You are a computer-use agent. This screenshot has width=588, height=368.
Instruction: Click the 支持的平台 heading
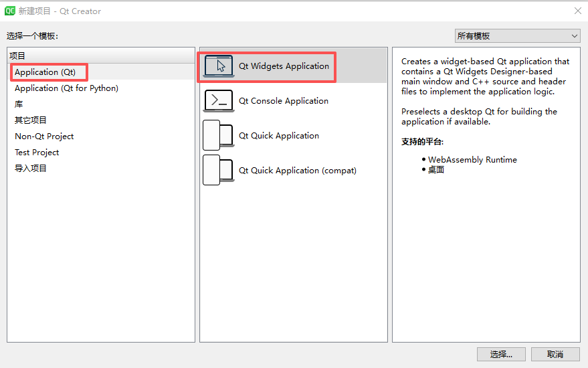422,142
